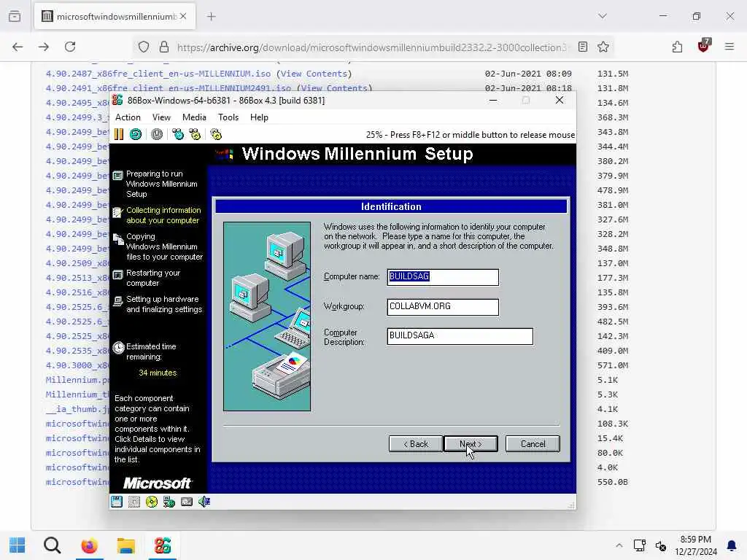Bookmark this page with the star icon
Image resolution: width=747 pixels, height=560 pixels.
[603, 47]
